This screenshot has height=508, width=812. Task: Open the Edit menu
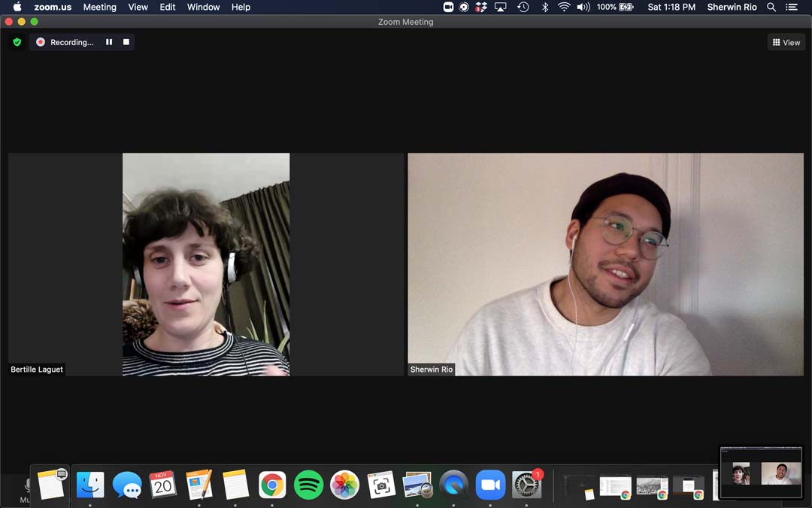click(167, 8)
